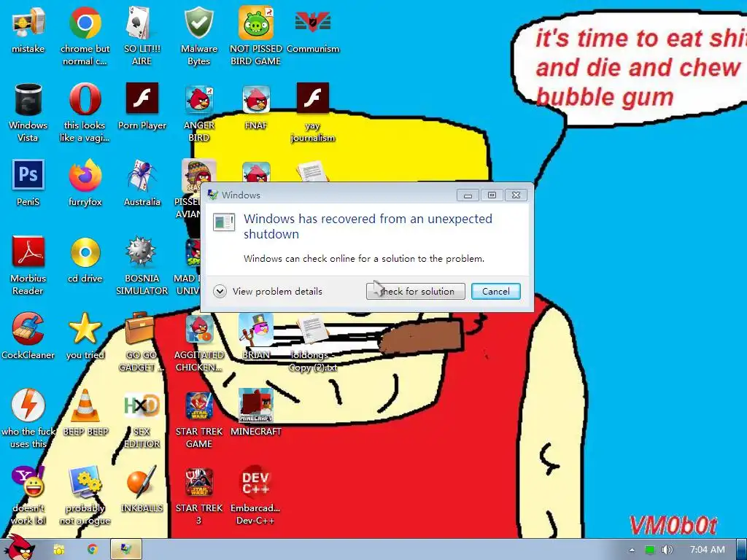Expand 'View problem details' chevron
The image size is (747, 560).
pos(220,291)
